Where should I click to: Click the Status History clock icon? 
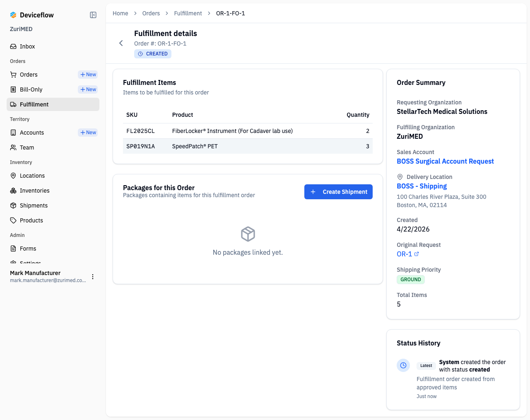[x=403, y=365]
